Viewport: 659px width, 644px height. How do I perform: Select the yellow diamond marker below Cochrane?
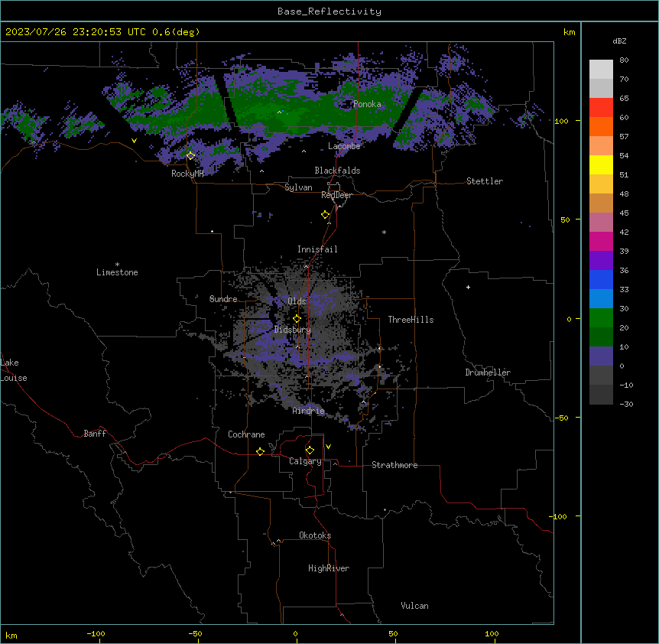(260, 451)
